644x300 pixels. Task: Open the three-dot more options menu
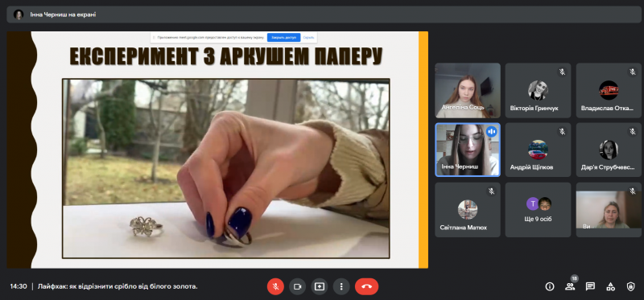pyautogui.click(x=341, y=286)
